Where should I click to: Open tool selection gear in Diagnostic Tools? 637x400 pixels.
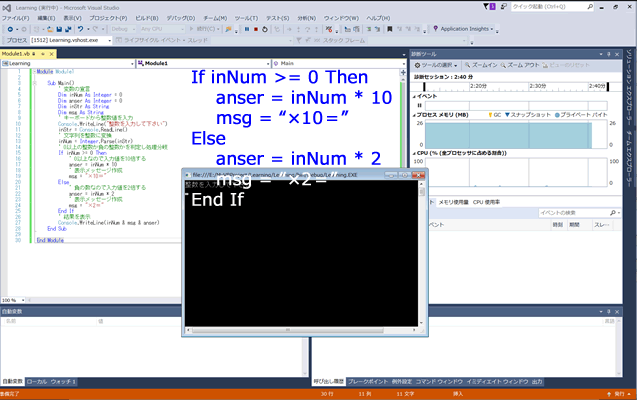pyautogui.click(x=436, y=65)
